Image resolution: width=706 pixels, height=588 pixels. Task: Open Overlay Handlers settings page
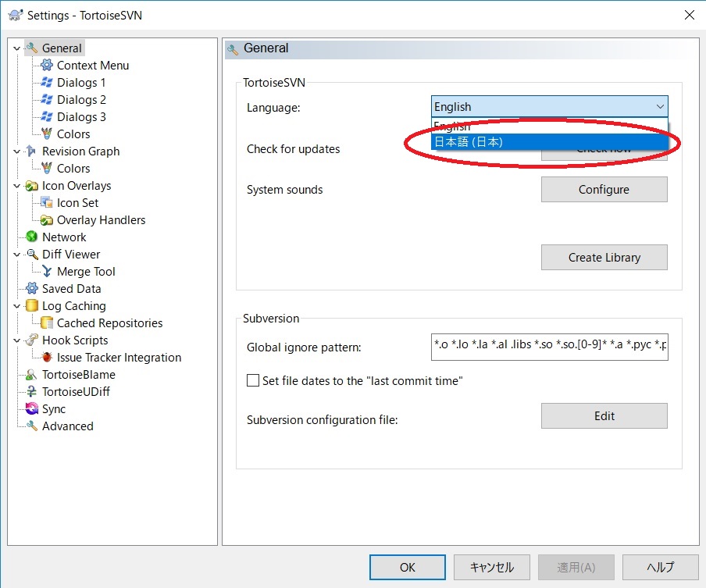click(102, 219)
